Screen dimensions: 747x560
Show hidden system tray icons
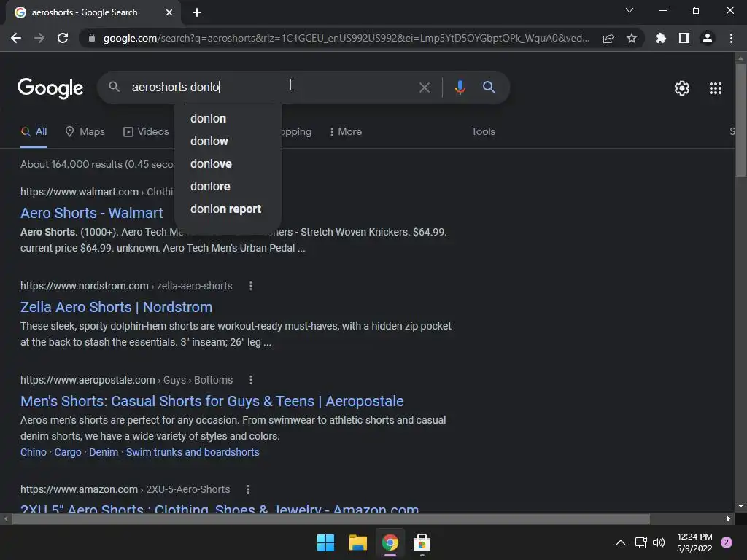621,542
